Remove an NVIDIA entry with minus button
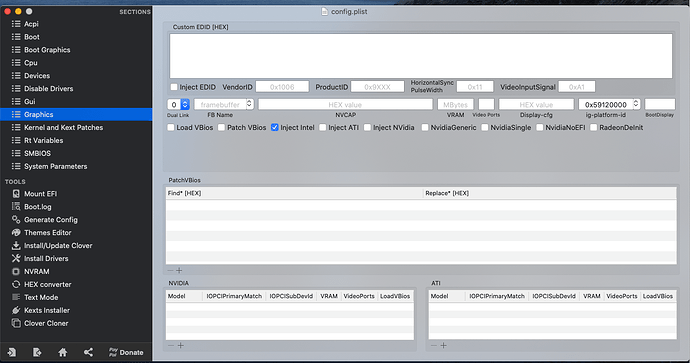 click(171, 345)
